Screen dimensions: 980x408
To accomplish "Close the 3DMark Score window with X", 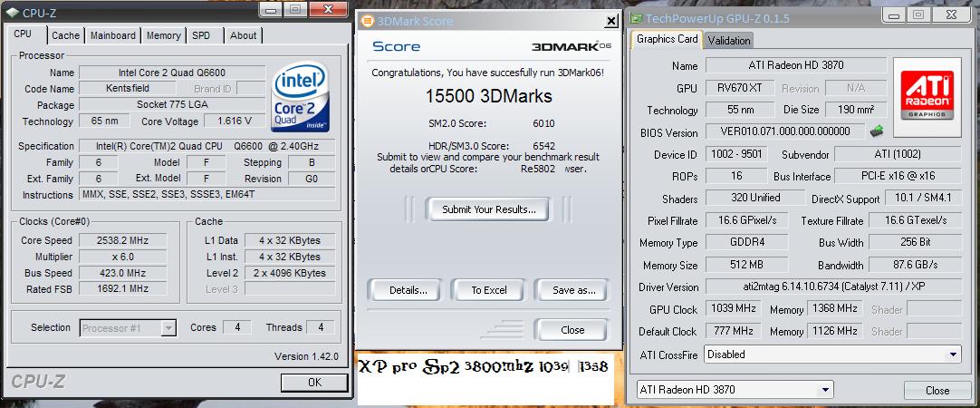I will point(611,21).
